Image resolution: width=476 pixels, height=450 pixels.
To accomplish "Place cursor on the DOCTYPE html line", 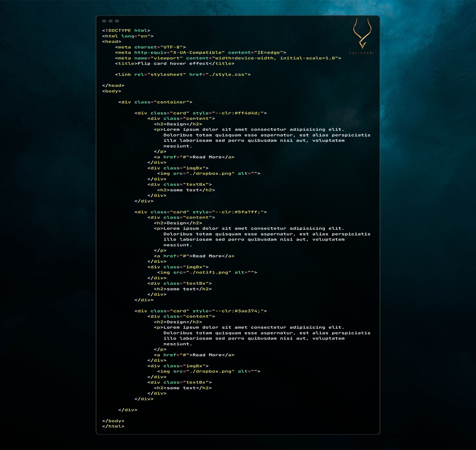I will (126, 31).
